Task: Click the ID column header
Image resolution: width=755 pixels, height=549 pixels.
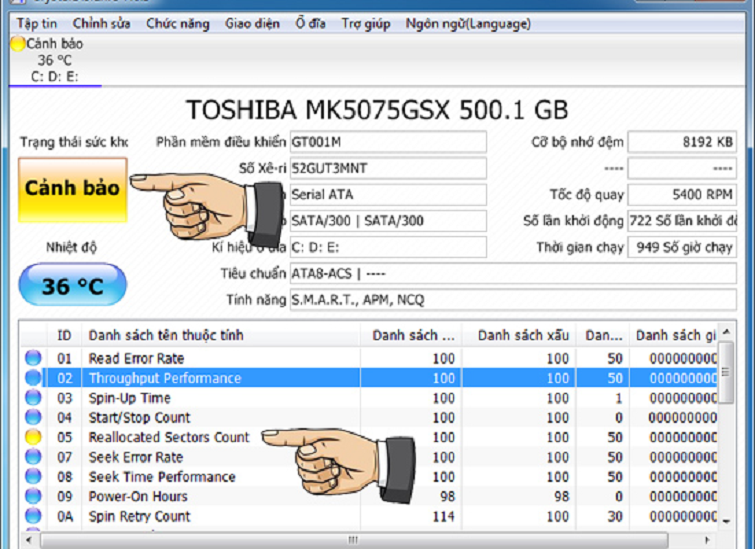Action: 64,335
